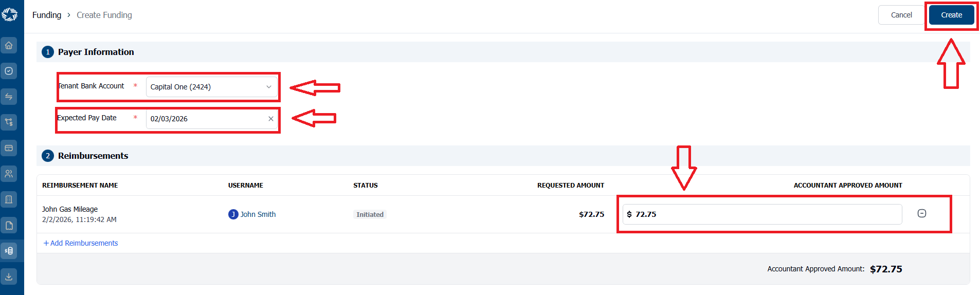Open the users sidebar icon
This screenshot has width=980, height=295.
click(9, 174)
